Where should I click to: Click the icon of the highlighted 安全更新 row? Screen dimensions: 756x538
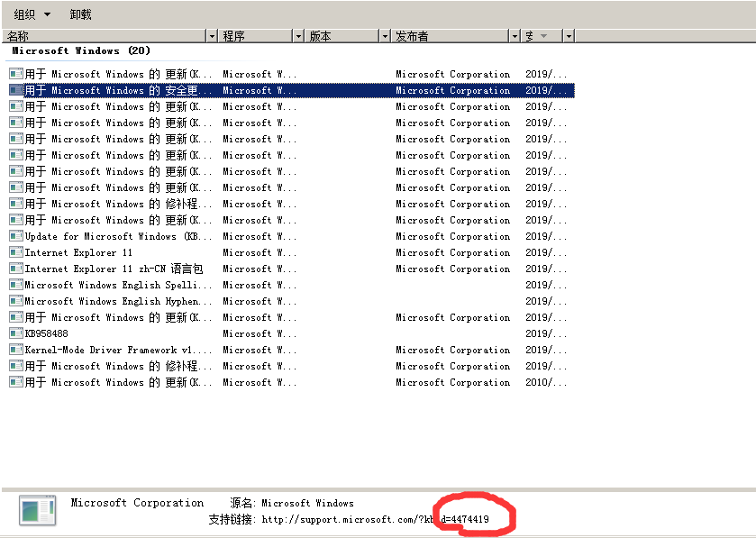16,90
